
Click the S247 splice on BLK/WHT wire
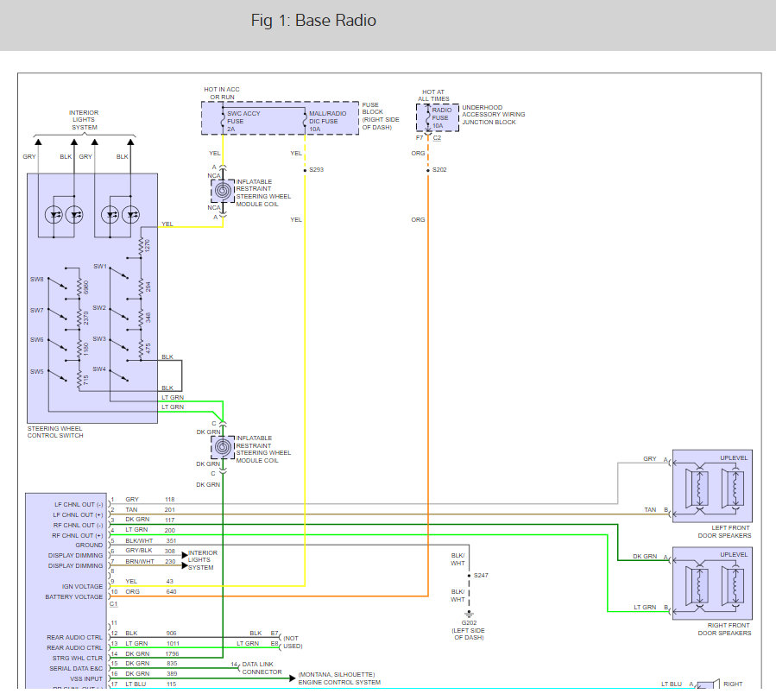(480, 575)
